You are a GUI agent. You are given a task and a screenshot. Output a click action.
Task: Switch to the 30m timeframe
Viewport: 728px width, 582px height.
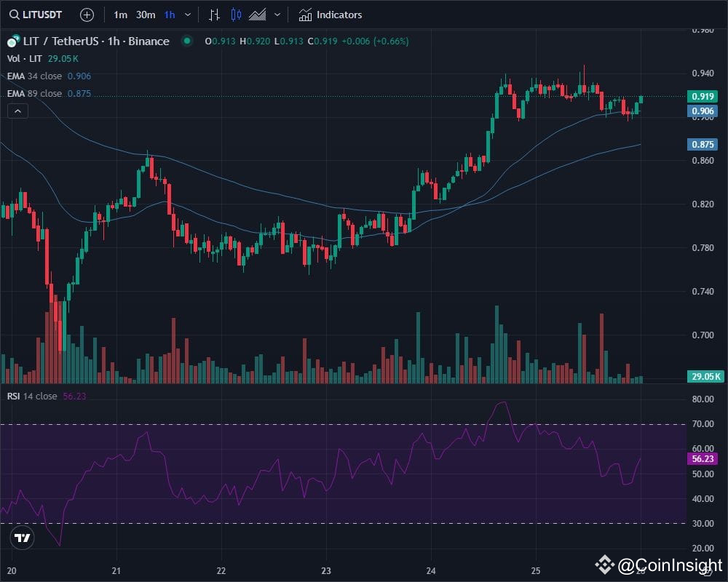click(x=145, y=15)
